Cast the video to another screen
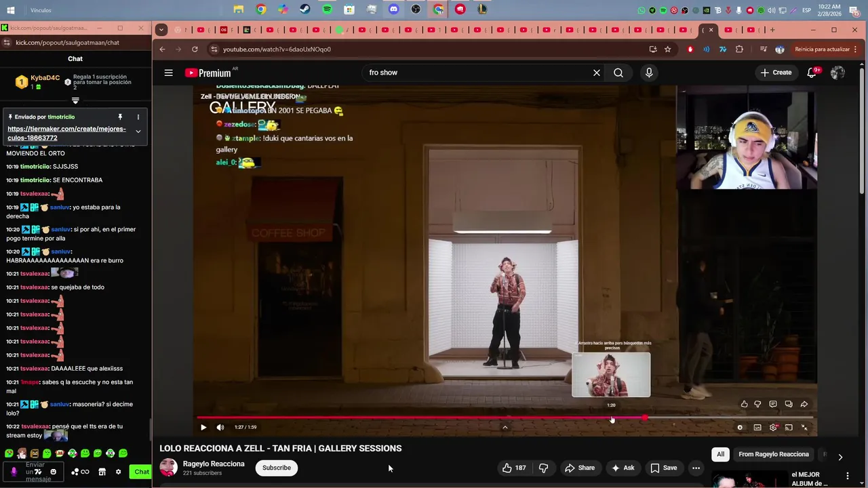This screenshot has width=868, height=488. [x=789, y=427]
